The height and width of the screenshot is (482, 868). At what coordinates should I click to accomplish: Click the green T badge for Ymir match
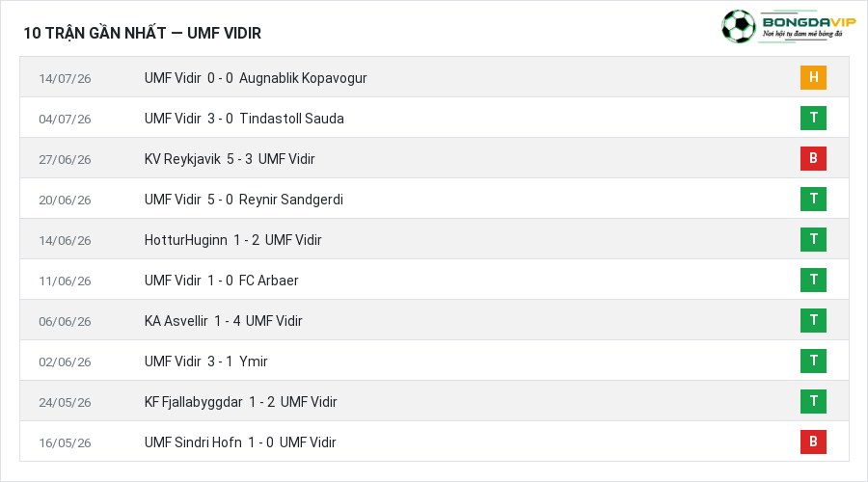point(813,361)
